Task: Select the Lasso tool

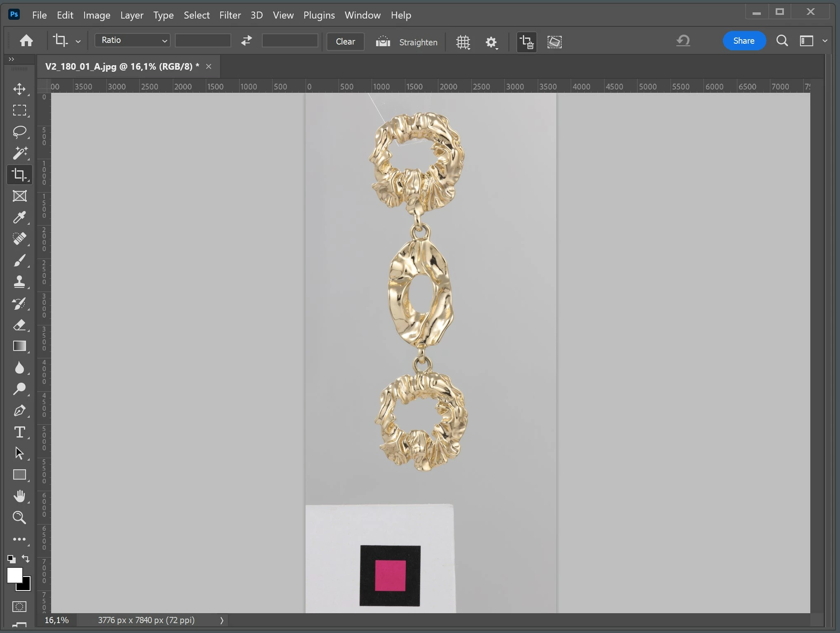Action: click(x=19, y=132)
